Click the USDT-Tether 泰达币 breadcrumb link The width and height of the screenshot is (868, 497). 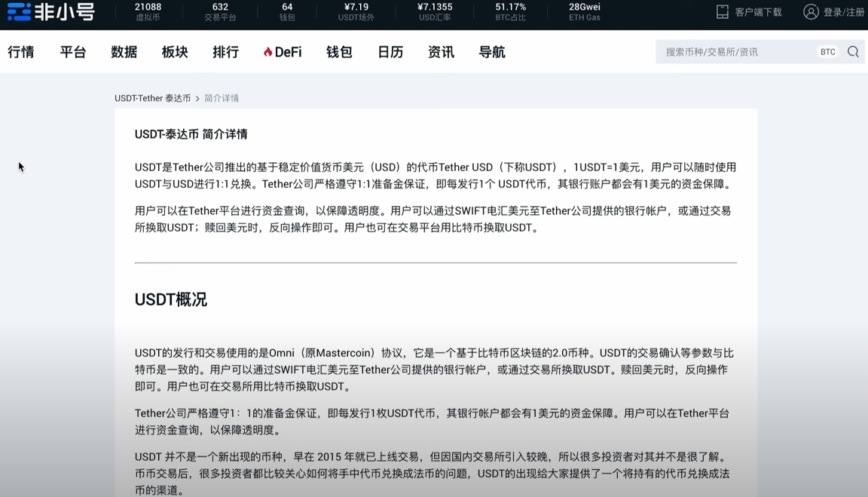tap(152, 98)
